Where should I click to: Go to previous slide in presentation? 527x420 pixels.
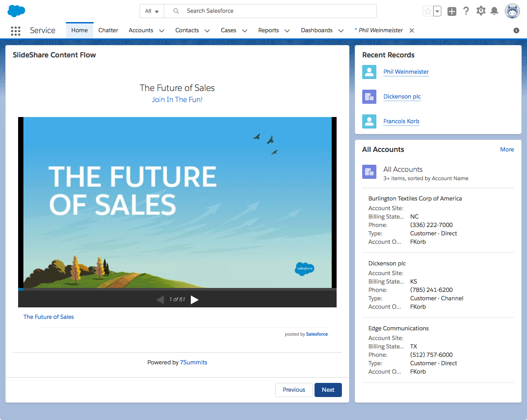point(160,300)
